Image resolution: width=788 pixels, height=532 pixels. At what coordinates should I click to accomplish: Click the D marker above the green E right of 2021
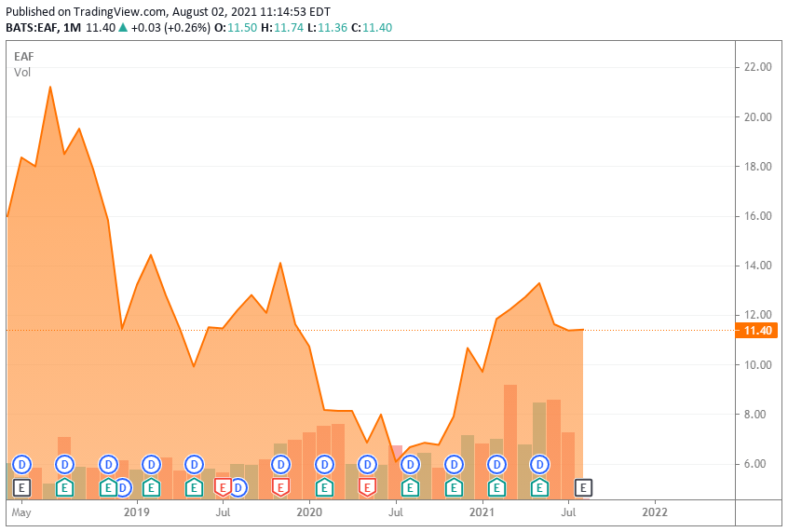coord(496,465)
